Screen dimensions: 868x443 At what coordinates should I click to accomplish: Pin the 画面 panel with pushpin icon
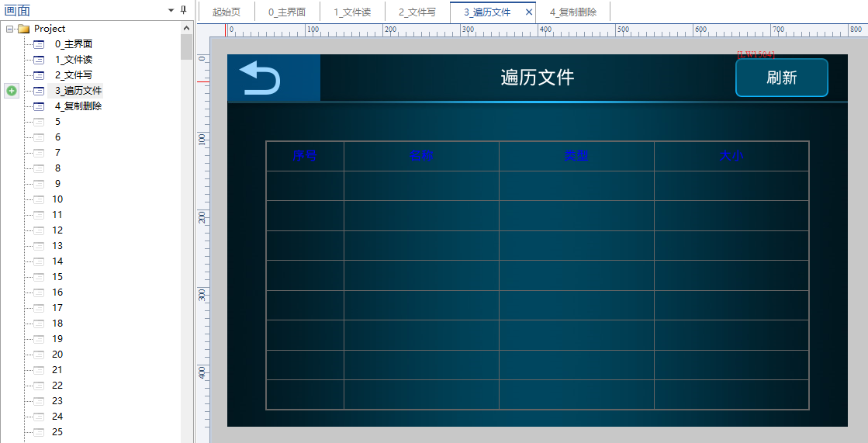(x=184, y=10)
